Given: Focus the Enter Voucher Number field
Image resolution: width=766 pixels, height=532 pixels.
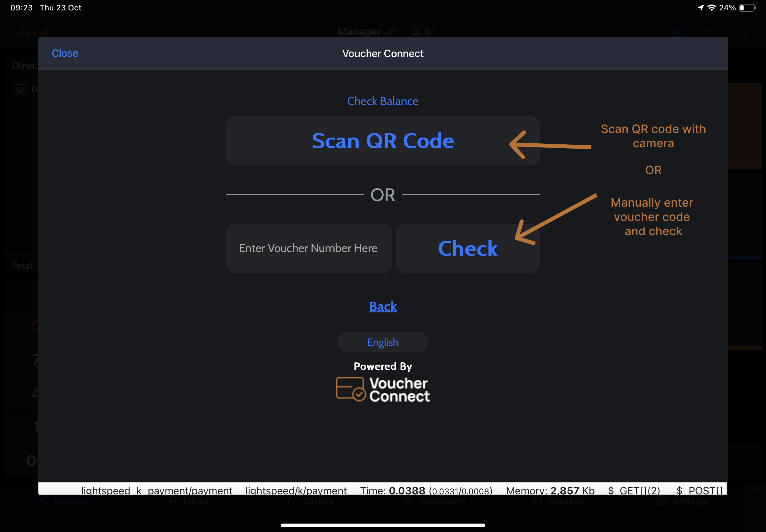Looking at the screenshot, I should click(x=308, y=248).
